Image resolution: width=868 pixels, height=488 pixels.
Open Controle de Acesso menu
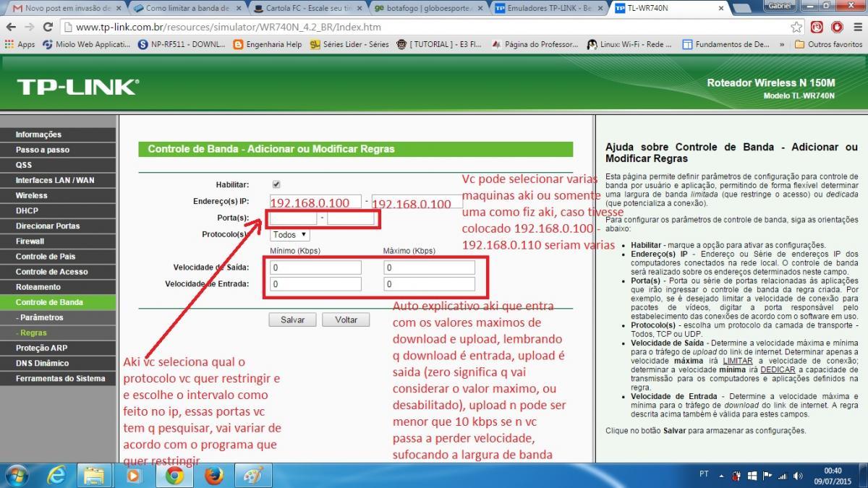[58, 271]
